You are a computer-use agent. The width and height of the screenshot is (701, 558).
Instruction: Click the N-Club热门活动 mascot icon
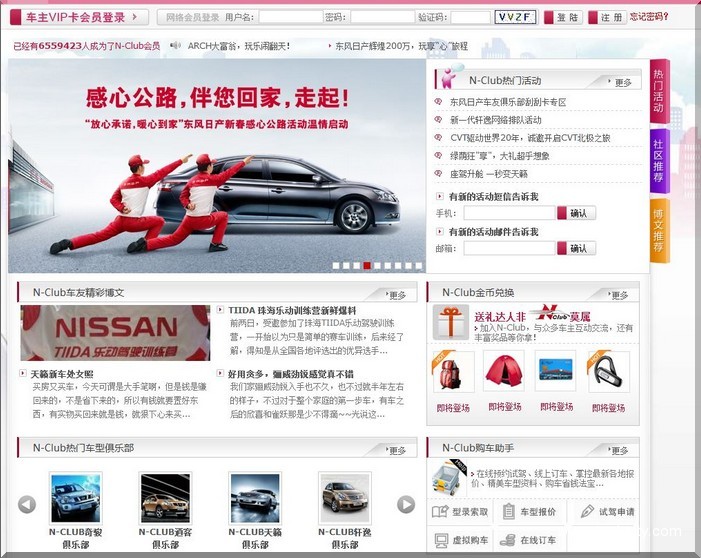tap(451, 76)
